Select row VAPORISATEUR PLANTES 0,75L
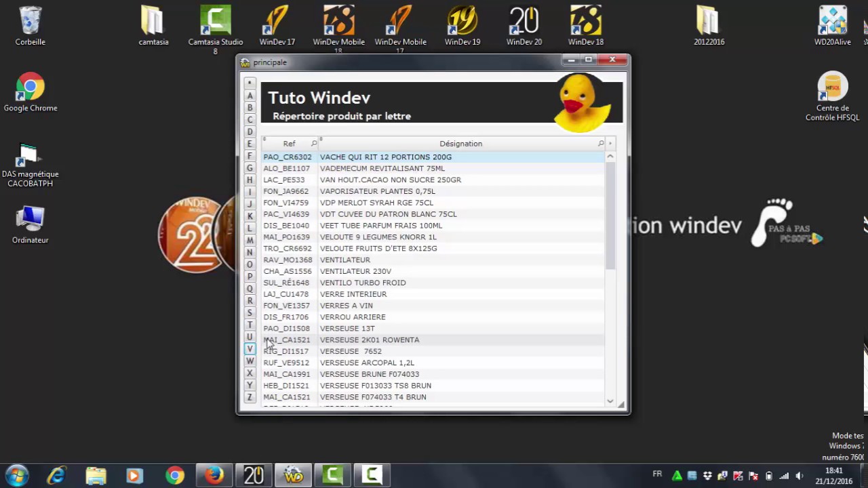 pos(433,191)
